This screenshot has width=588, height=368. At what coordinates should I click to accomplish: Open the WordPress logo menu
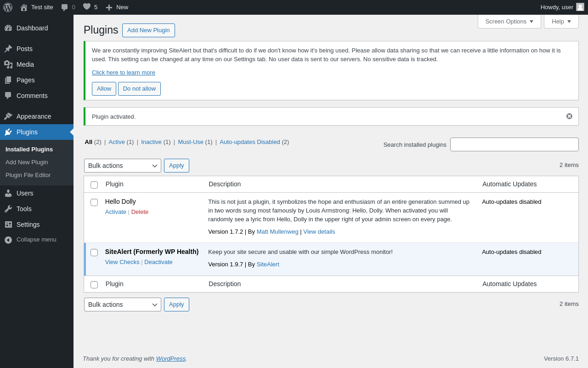coord(8,7)
